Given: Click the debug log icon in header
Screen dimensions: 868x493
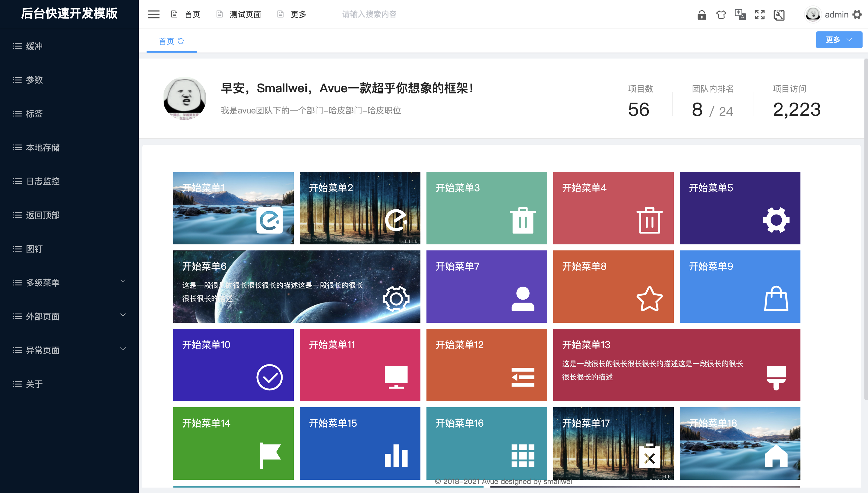Looking at the screenshot, I should 779,15.
